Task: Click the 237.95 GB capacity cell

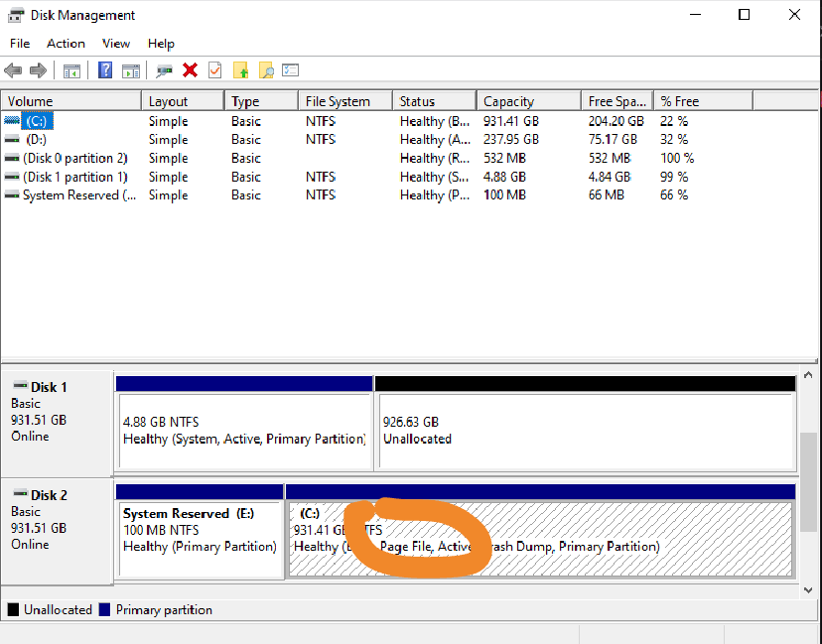Action: coord(511,139)
